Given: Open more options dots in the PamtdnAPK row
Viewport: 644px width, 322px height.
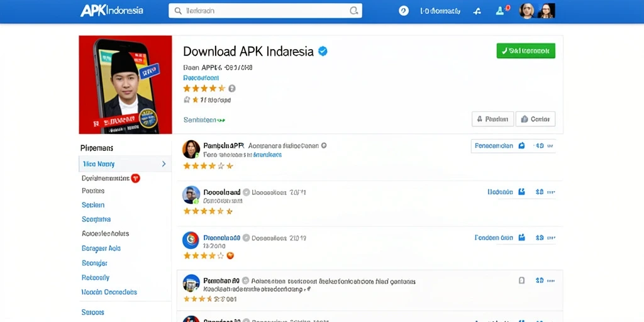Looking at the screenshot, I should tap(551, 146).
